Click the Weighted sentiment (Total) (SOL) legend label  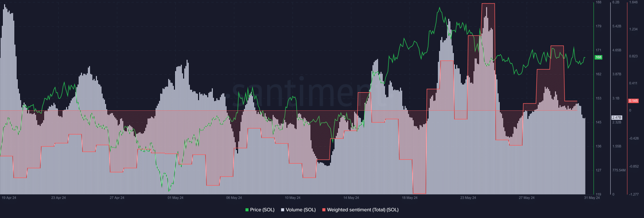[363, 210]
